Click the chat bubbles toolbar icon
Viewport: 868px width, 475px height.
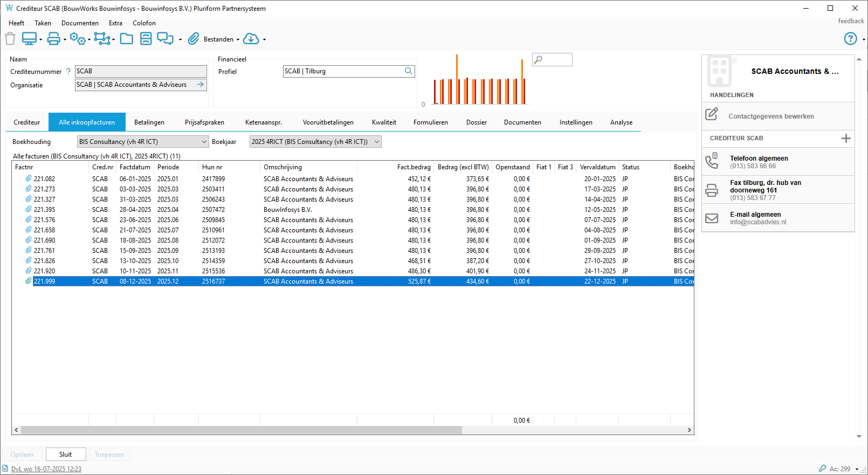click(x=165, y=39)
